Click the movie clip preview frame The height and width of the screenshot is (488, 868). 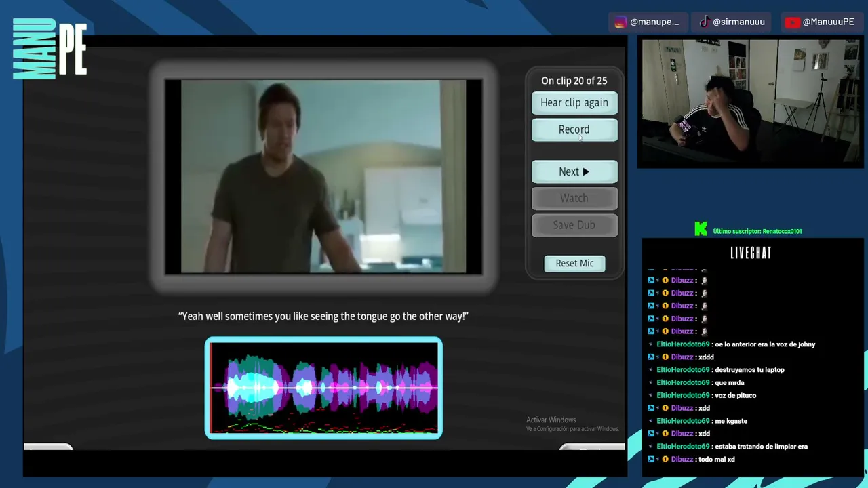pos(323,177)
